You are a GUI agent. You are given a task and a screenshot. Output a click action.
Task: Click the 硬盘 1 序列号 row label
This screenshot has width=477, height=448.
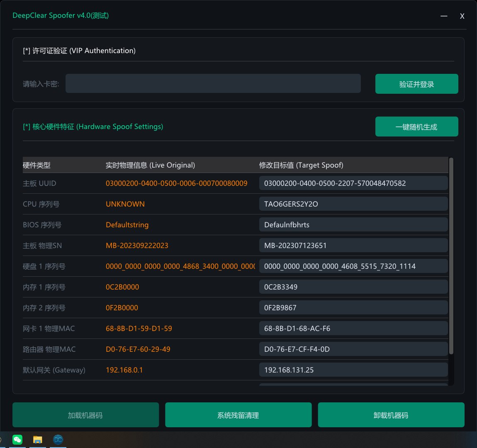(x=44, y=266)
